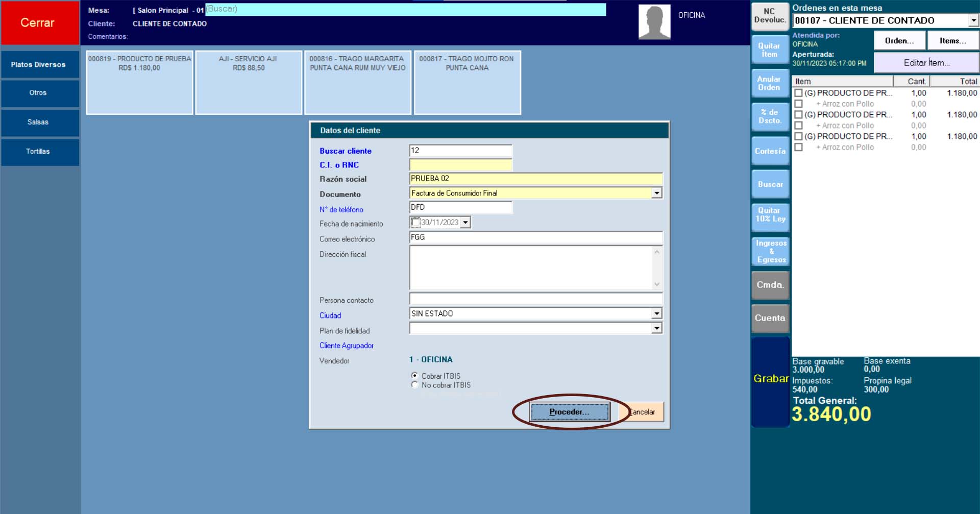This screenshot has height=514, width=980.
Task: Choose the No cobrar ITBIS radio option
Action: pos(414,385)
